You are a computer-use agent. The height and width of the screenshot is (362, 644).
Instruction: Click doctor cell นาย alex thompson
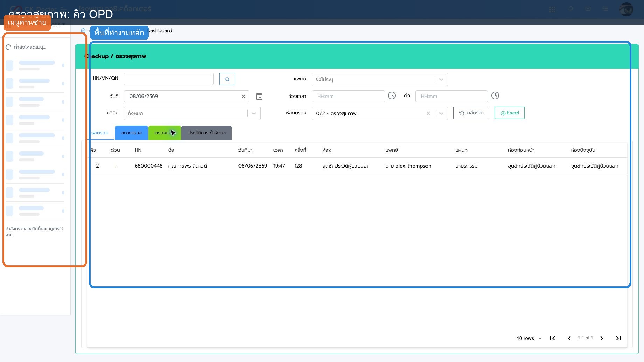pyautogui.click(x=408, y=166)
